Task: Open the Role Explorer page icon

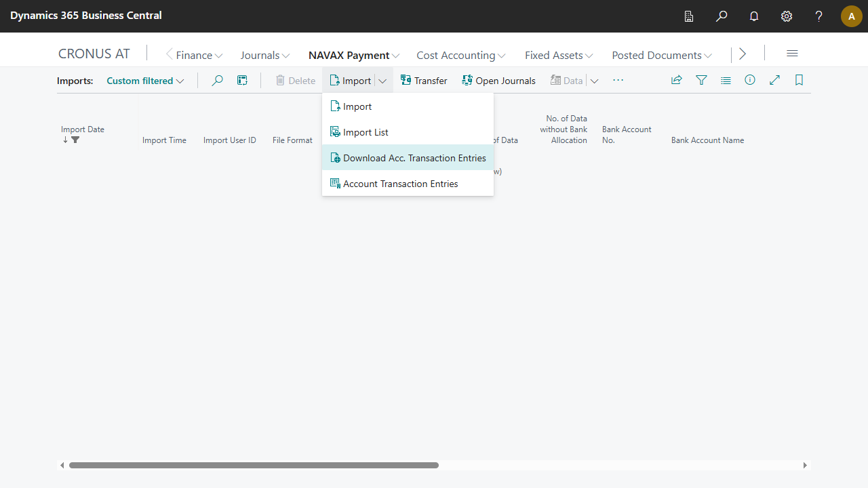Action: [x=689, y=16]
